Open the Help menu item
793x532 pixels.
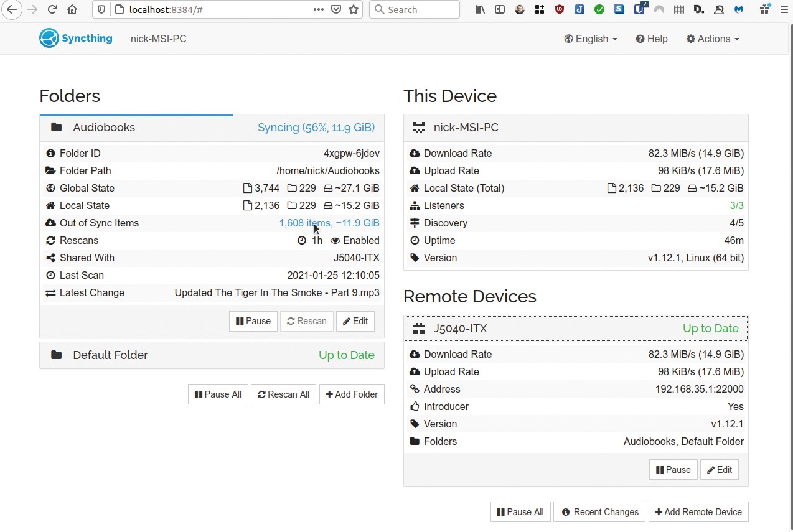click(652, 39)
